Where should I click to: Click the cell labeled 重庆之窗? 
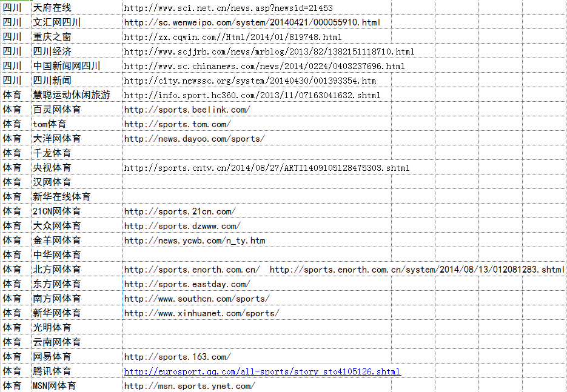(x=76, y=36)
